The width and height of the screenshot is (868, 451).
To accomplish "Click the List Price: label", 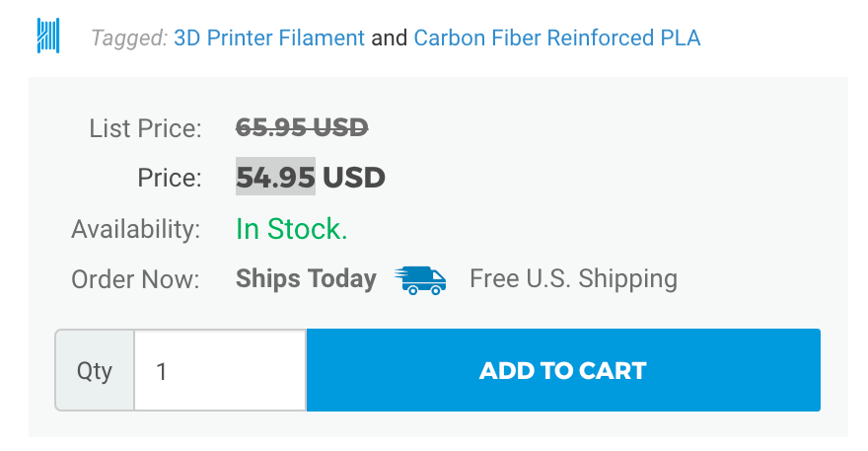I will pos(145,128).
